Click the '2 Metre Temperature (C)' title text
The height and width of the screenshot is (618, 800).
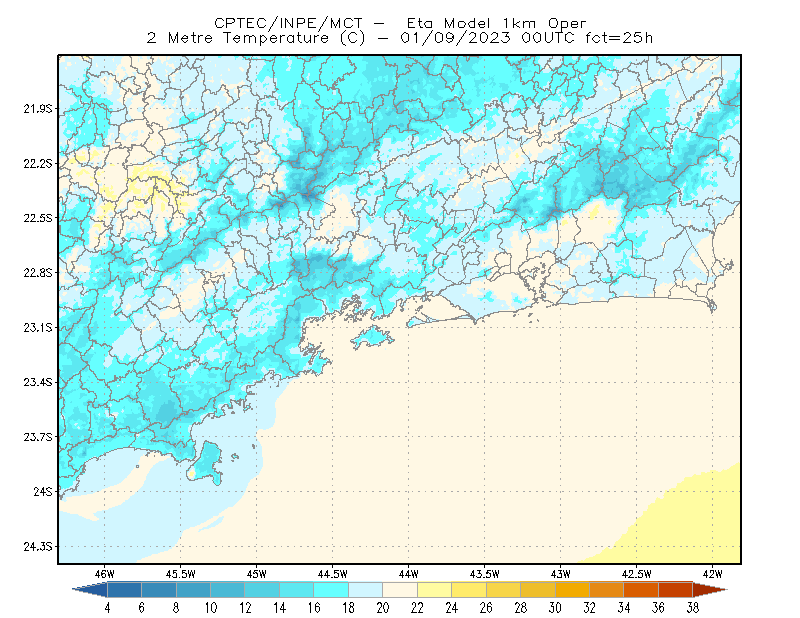[x=256, y=38]
